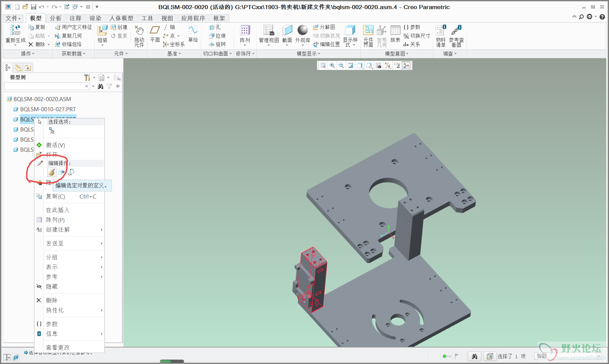
Task: Create a datum Axis (轴)
Action: (169, 27)
